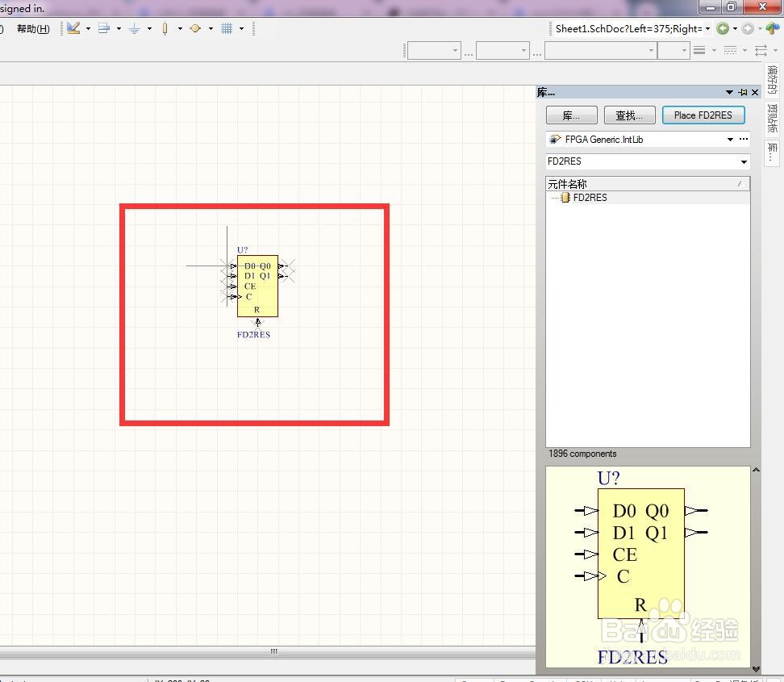Click the solid line style icon

[699, 50]
